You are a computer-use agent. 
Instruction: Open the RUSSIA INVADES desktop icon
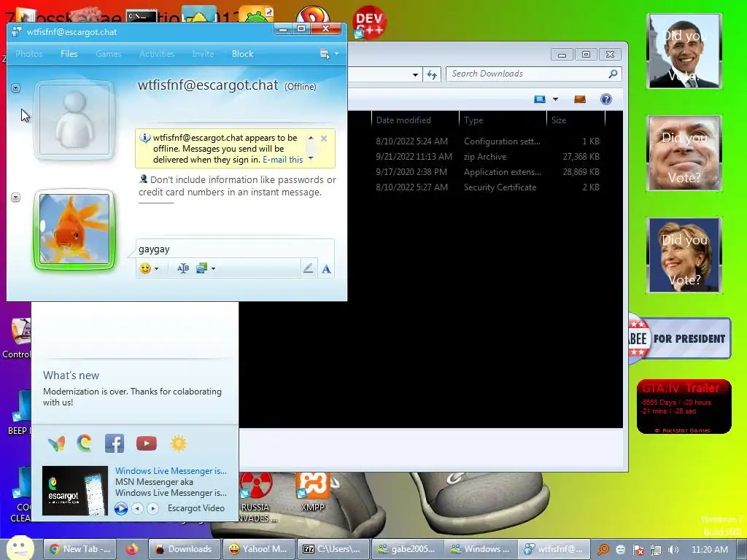click(257, 497)
